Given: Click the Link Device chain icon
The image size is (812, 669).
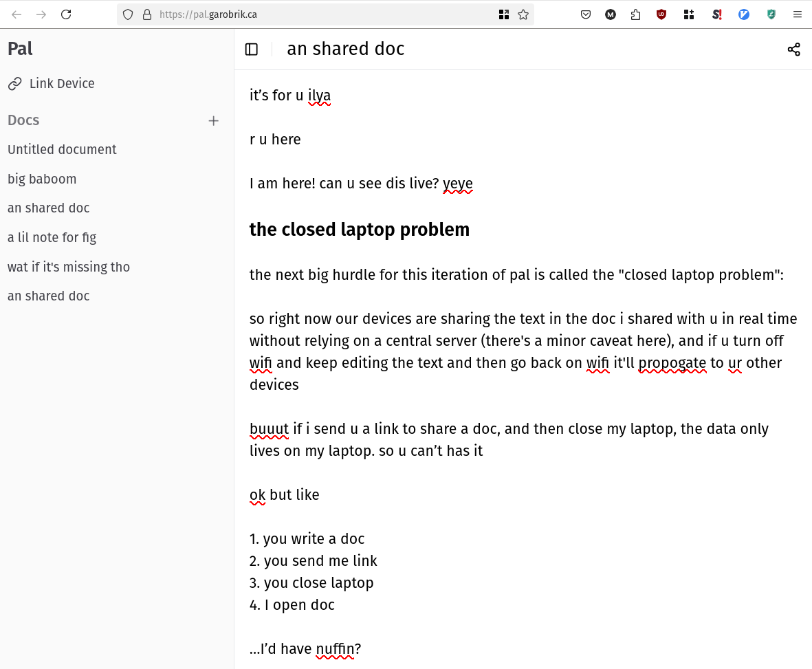Looking at the screenshot, I should [x=14, y=84].
